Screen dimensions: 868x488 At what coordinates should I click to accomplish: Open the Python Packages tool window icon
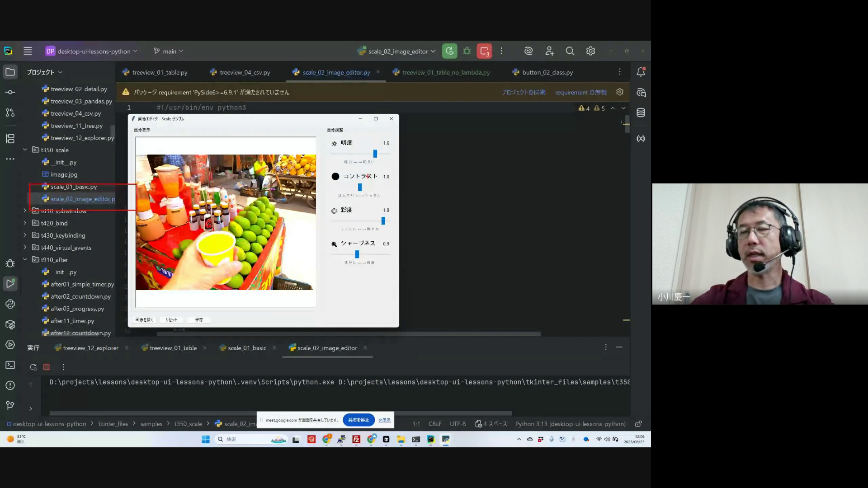[x=10, y=324]
